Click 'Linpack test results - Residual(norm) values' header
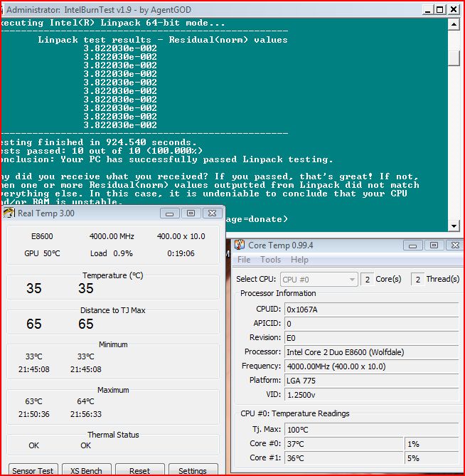465x476 pixels. (163, 40)
